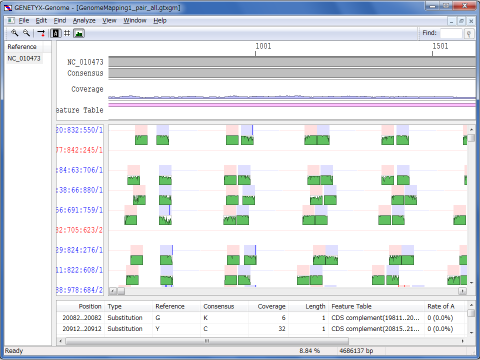Click the zoom in magnifier icon
Viewport: 480px width, 360px height.
pos(14,33)
